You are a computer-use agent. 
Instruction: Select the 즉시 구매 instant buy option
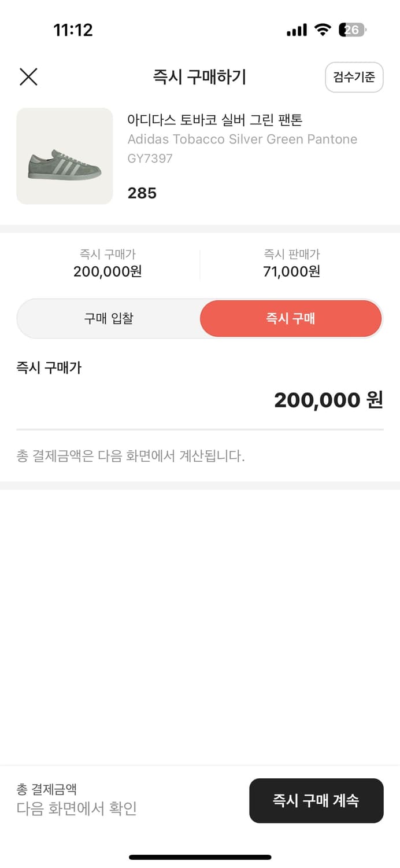click(x=291, y=318)
